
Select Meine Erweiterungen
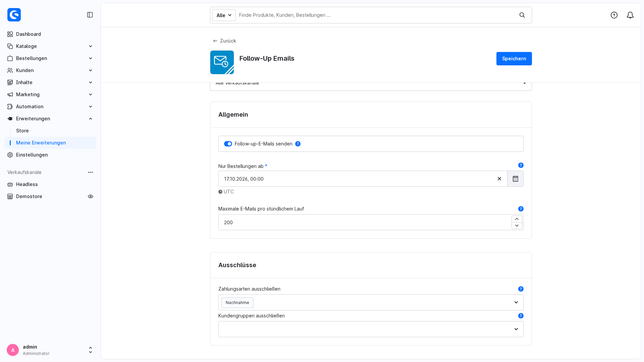(50, 143)
